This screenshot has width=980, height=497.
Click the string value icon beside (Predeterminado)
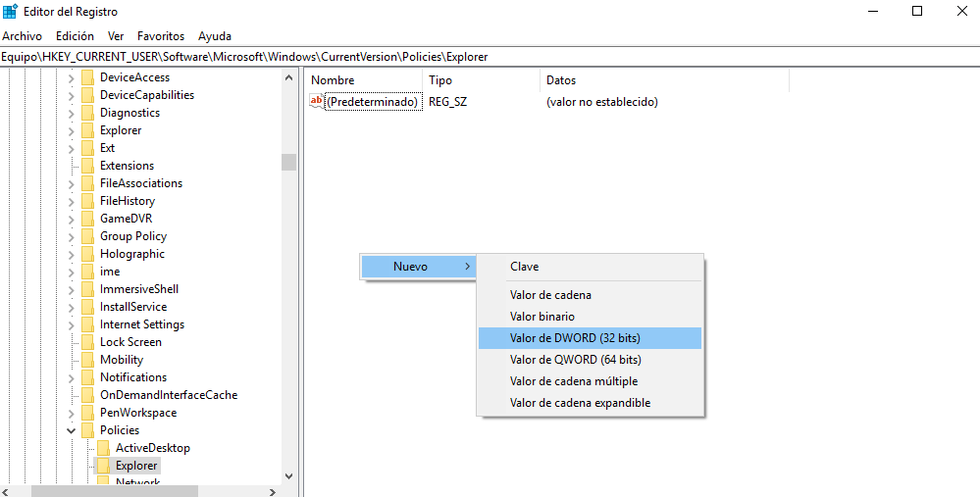click(x=317, y=101)
